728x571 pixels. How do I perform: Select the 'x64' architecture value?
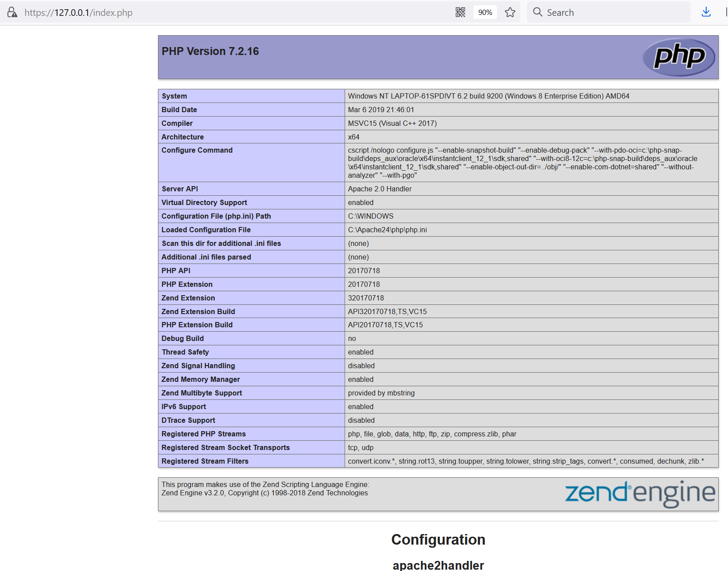coord(354,137)
